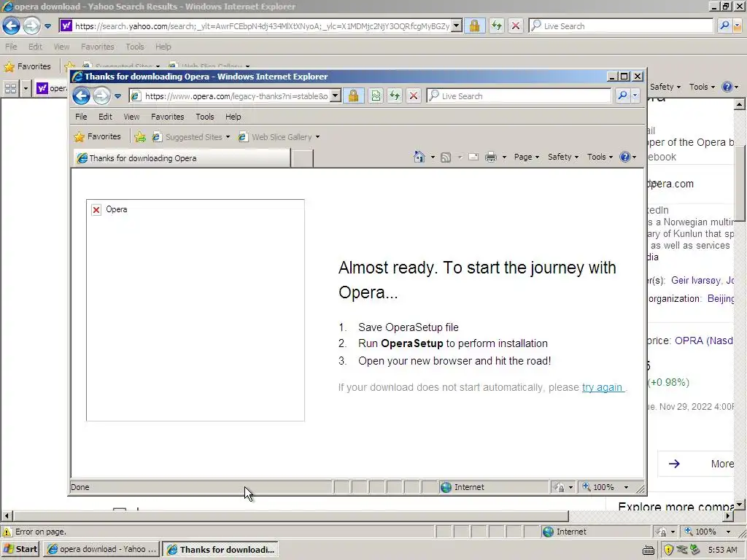Image resolution: width=747 pixels, height=560 pixels.
Task: Open Safety menu in background window
Action: click(x=665, y=87)
